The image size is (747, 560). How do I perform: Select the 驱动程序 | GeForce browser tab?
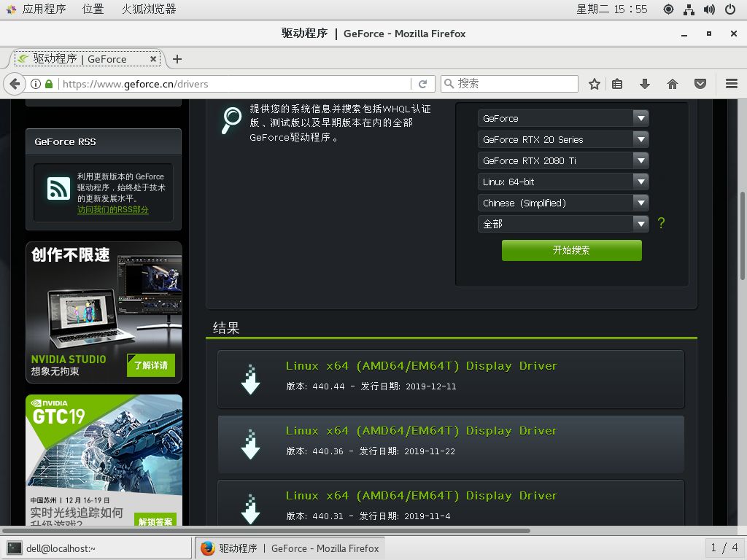coord(88,59)
